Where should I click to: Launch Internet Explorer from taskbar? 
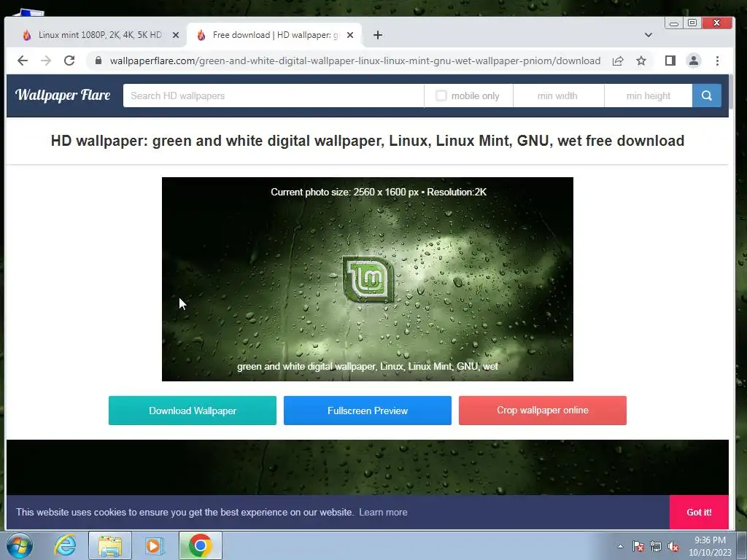(65, 545)
